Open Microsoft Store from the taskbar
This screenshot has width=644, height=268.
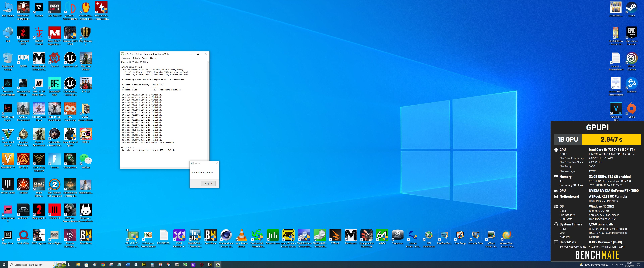coord(86,265)
